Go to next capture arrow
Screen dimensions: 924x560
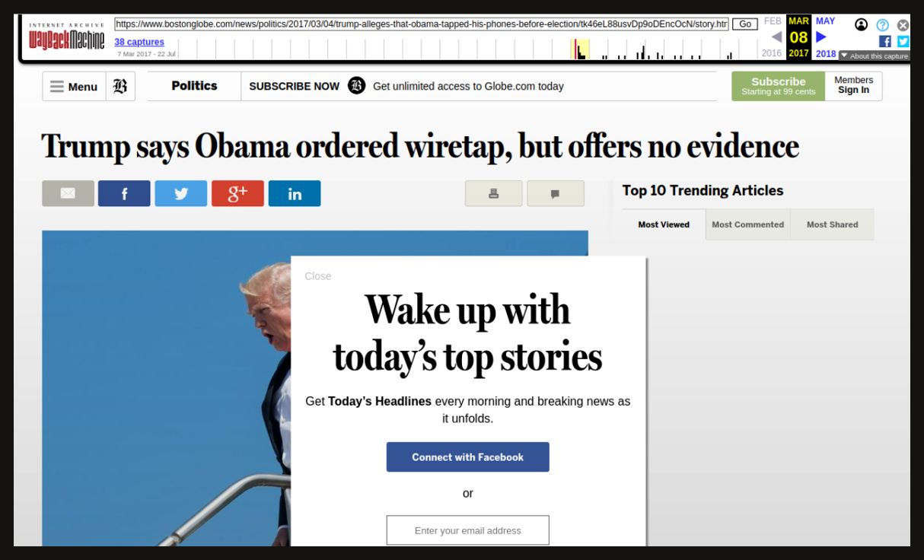[820, 37]
